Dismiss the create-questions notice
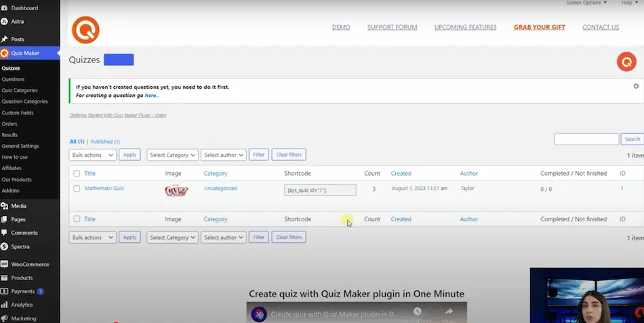The width and height of the screenshot is (644, 323). [636, 86]
